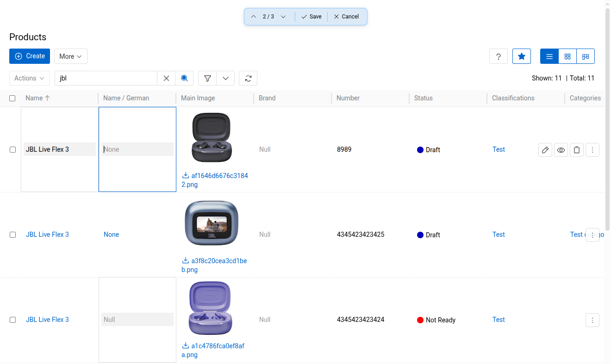Edit German name field of product 8989
The width and height of the screenshot is (611, 364).
point(137,149)
